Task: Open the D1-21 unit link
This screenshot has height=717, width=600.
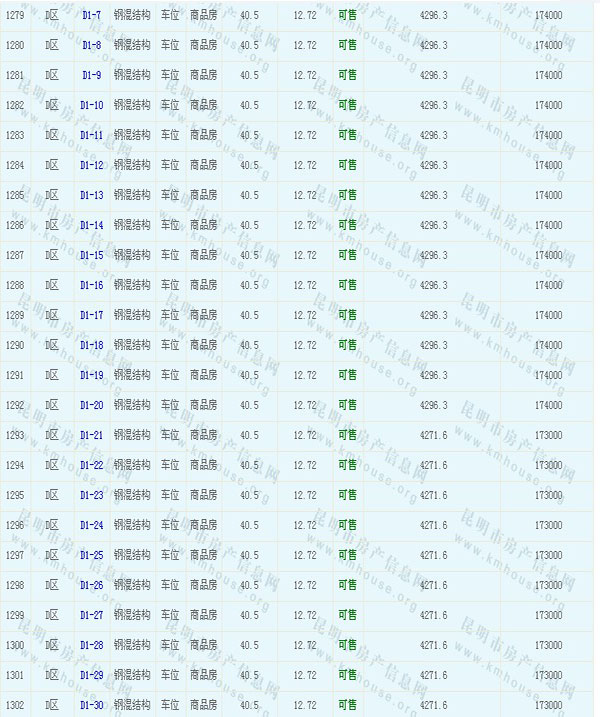Action: 91,435
